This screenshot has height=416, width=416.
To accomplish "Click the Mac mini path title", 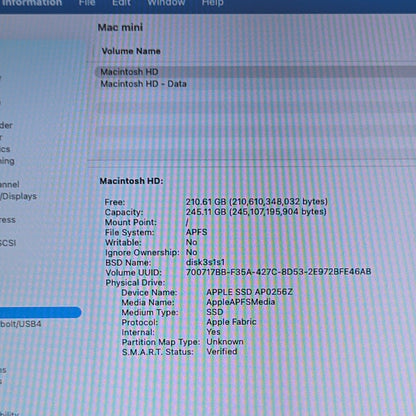I will pyautogui.click(x=120, y=27).
